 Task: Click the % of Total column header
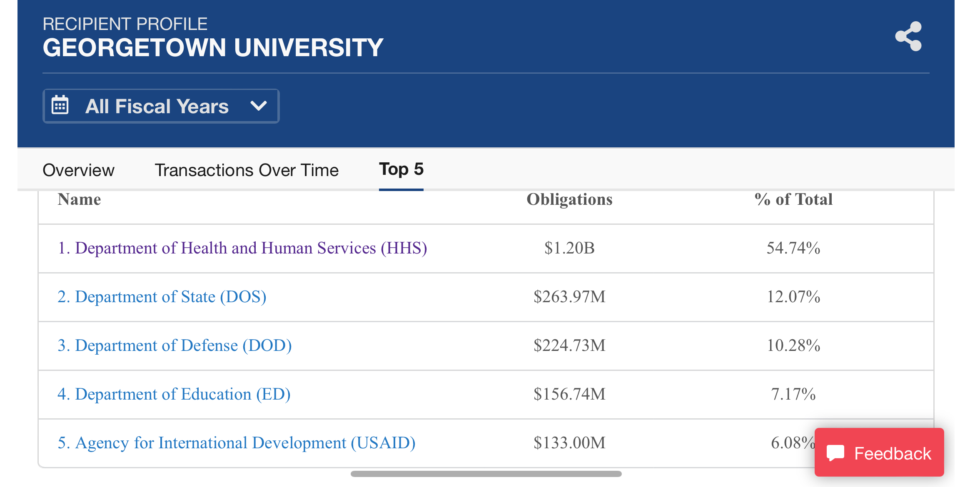(x=793, y=199)
